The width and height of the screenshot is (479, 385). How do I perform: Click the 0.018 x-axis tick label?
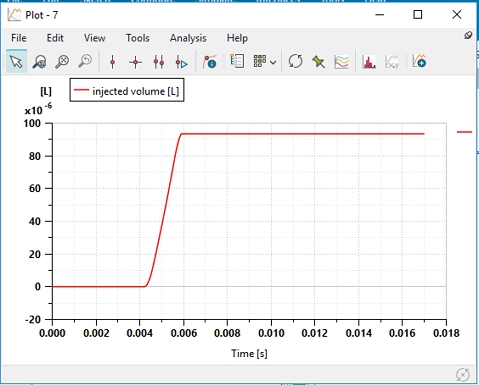coord(446,333)
